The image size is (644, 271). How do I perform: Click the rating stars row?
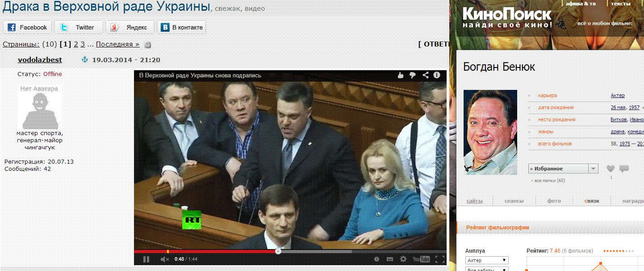(618, 251)
